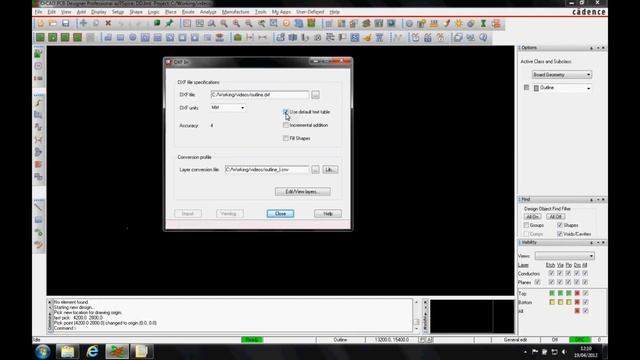
Task: Toggle Use default text table checkbox
Action: point(286,112)
